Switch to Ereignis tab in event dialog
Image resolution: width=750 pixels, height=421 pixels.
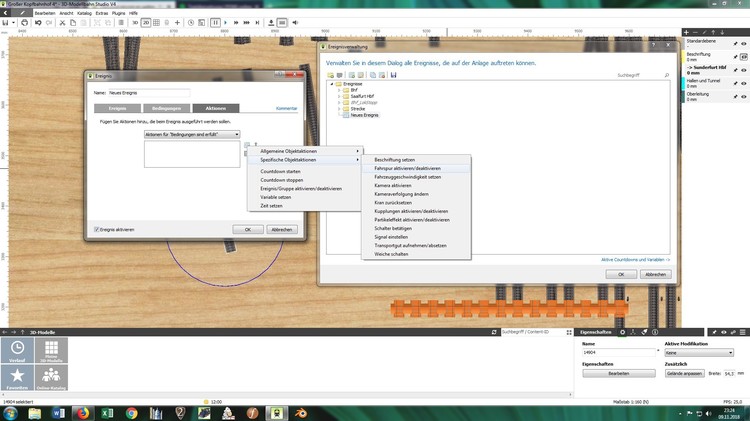117,108
